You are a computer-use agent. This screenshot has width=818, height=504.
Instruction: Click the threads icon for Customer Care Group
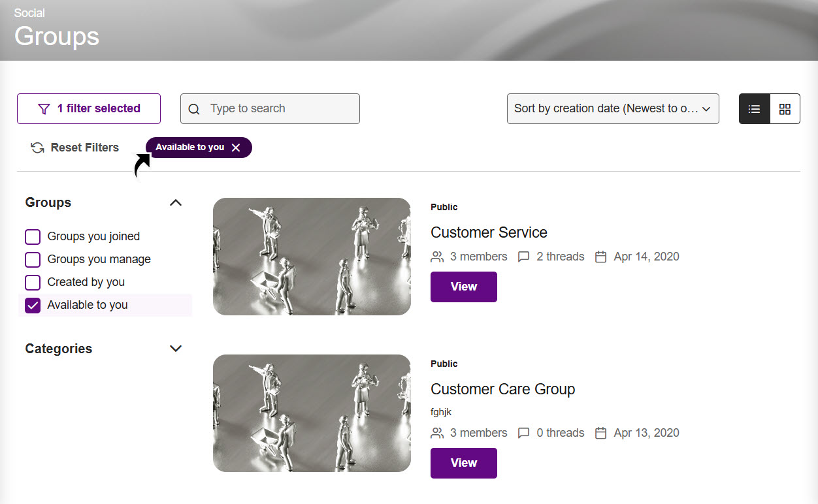(x=523, y=433)
